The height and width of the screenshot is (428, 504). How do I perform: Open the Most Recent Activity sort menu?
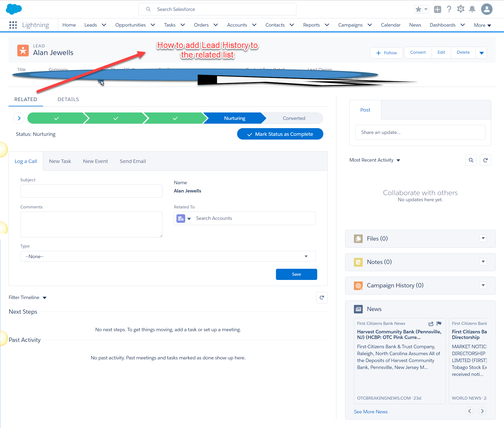click(375, 160)
